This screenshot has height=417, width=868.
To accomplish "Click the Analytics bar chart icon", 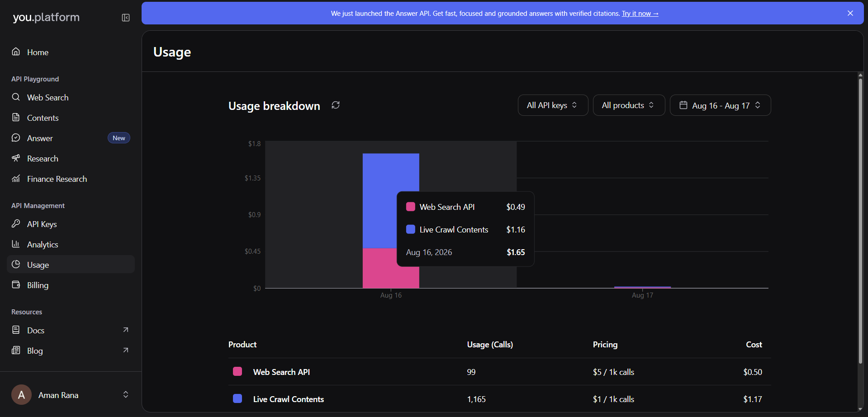I will coord(16,244).
